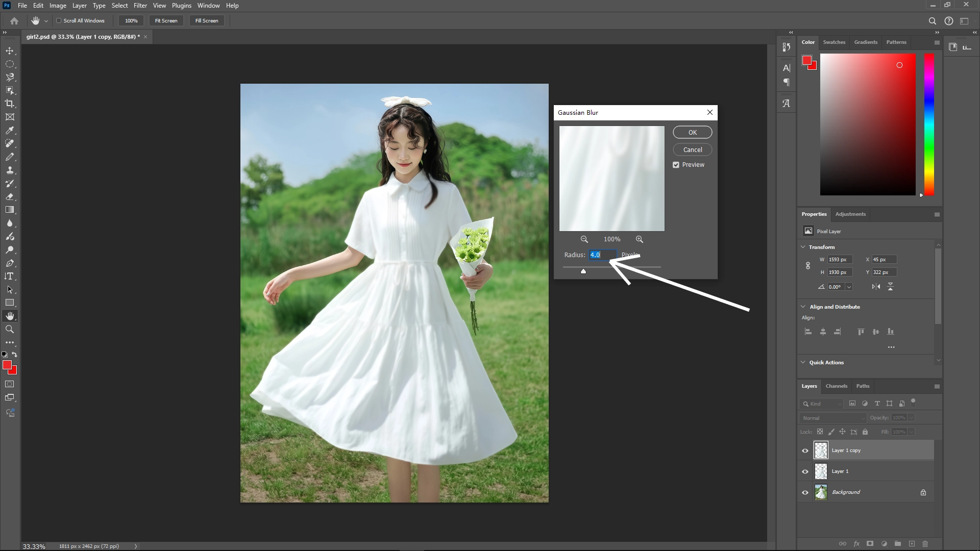This screenshot has height=551, width=980.
Task: Collapse the Transform section
Action: (x=803, y=246)
